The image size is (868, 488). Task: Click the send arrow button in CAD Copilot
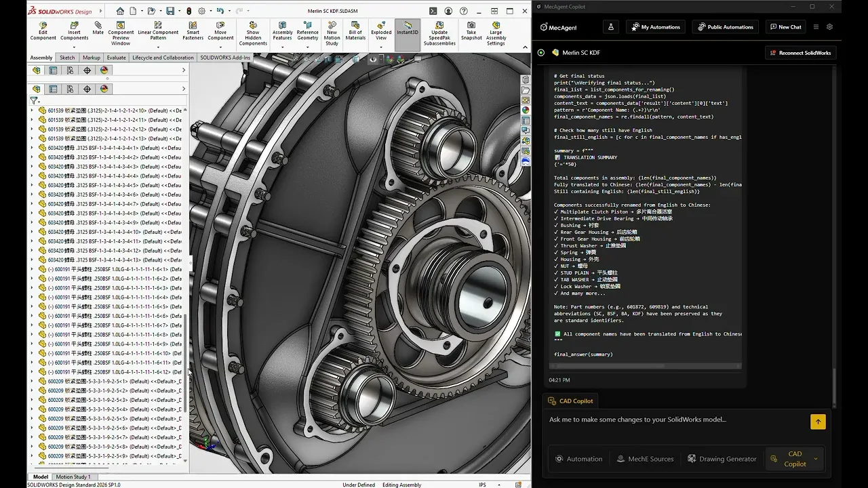coord(818,422)
